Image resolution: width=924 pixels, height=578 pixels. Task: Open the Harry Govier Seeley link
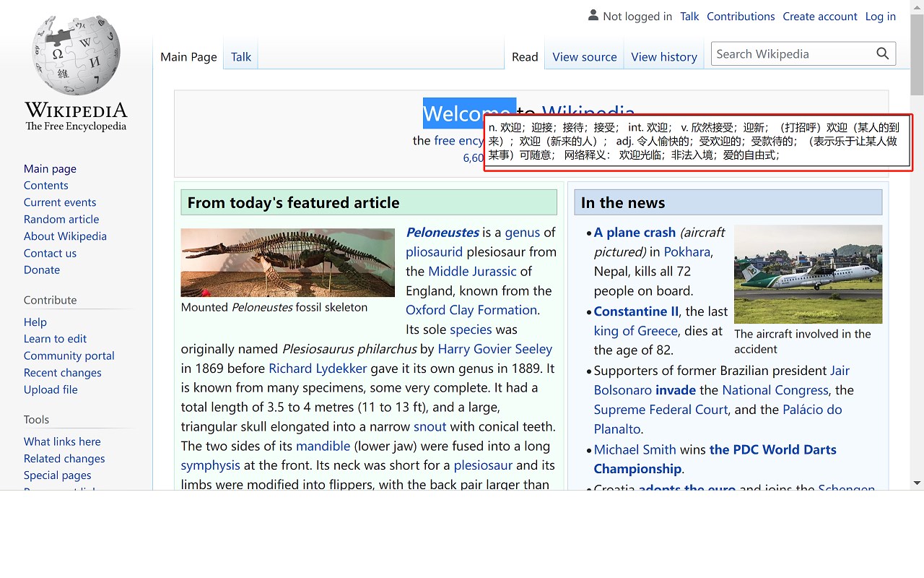pos(495,348)
